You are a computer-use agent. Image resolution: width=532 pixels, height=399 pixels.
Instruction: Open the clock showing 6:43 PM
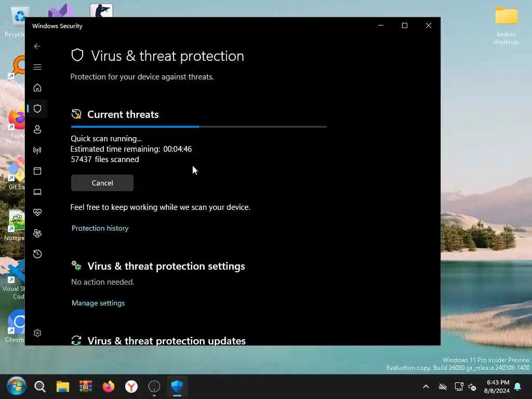[x=497, y=387]
